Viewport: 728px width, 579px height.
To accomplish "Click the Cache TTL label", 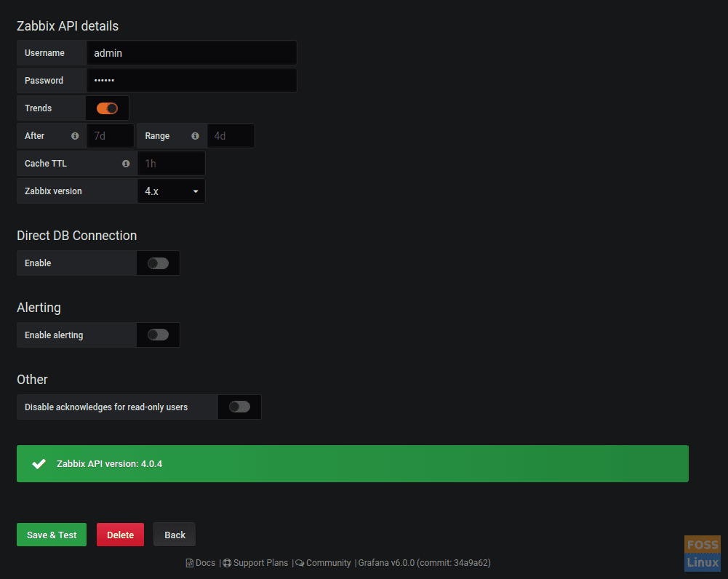I will click(46, 164).
